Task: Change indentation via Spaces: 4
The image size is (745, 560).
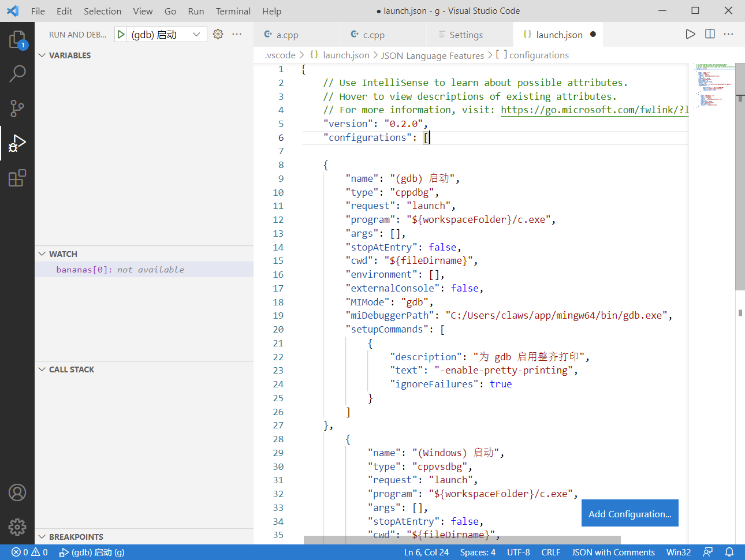Action: [x=478, y=552]
